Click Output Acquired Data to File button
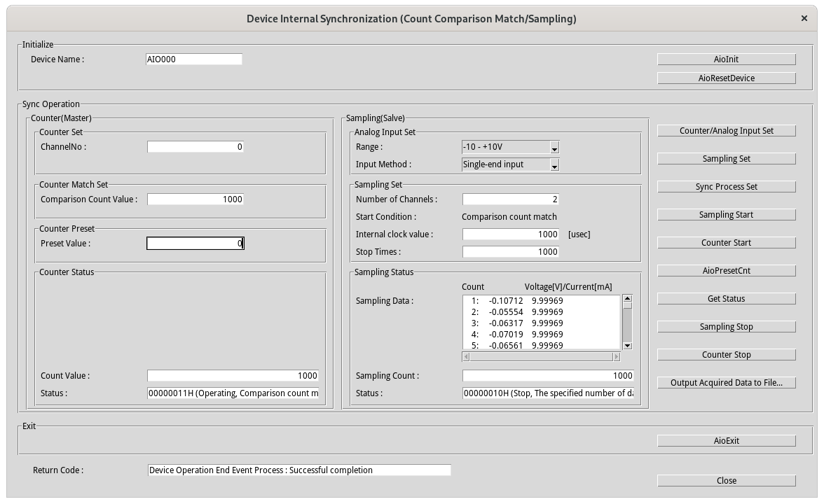 pos(726,383)
